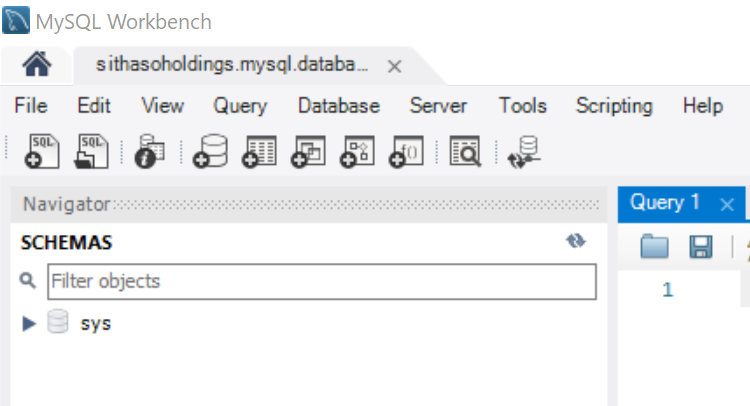This screenshot has width=750, height=406.
Task: Click the create stored procedure icon
Action: [357, 151]
